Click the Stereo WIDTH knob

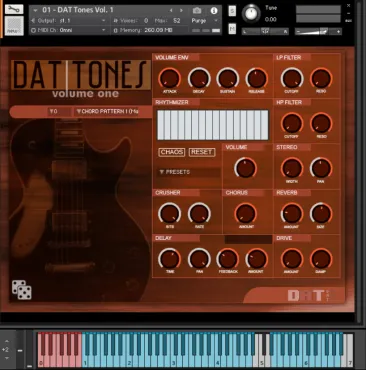coord(292,168)
